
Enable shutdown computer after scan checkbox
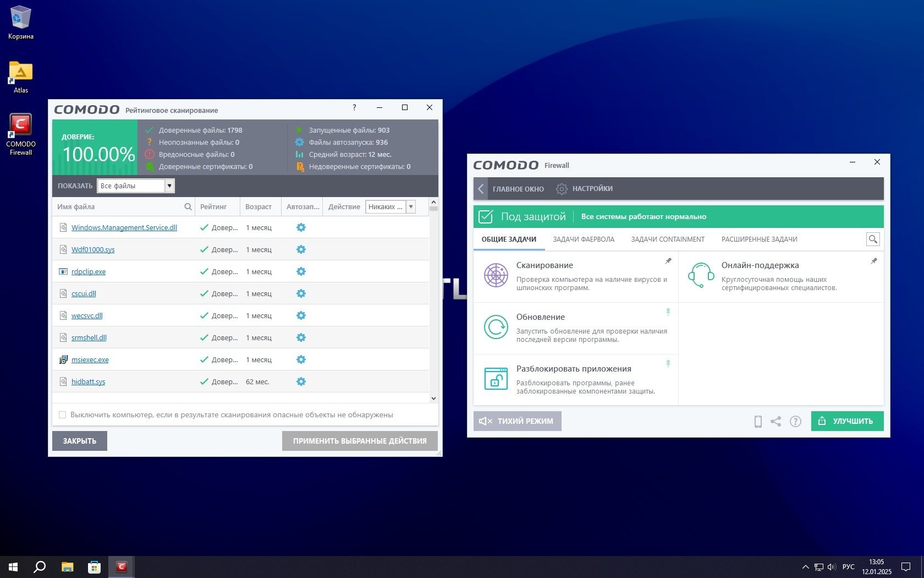point(62,415)
